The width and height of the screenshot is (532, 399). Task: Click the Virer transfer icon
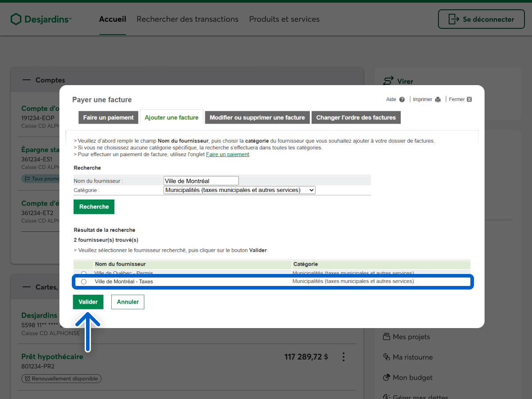click(x=388, y=81)
